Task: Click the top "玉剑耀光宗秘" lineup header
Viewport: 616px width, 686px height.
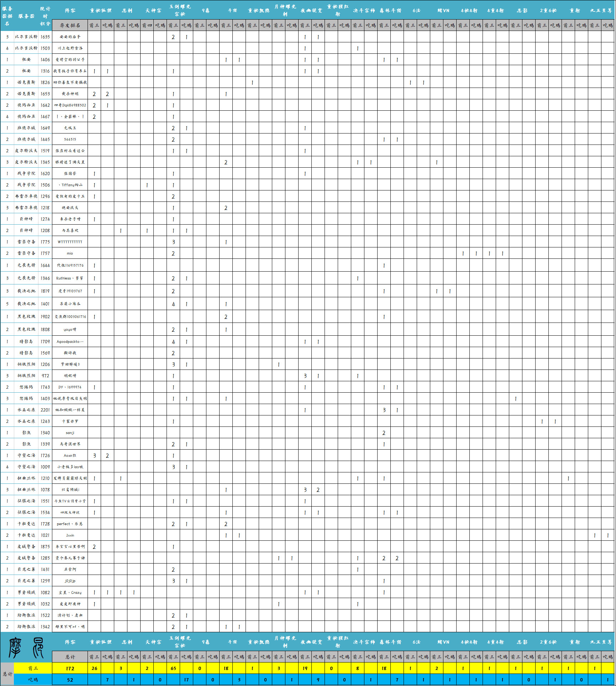Action: (x=180, y=10)
